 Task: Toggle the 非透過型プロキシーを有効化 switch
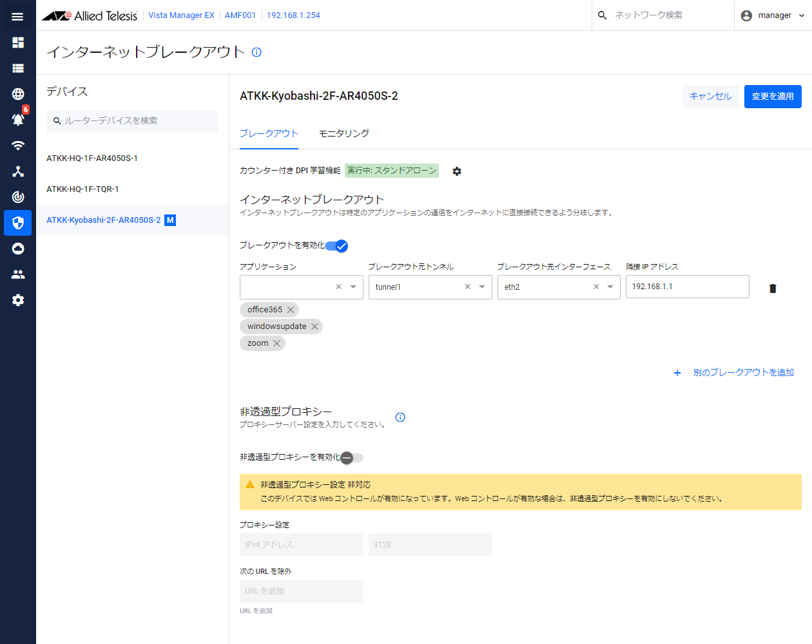tap(352, 458)
